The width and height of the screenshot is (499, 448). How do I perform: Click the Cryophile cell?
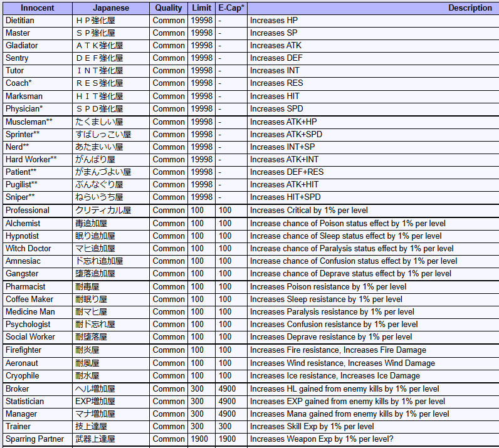38,376
